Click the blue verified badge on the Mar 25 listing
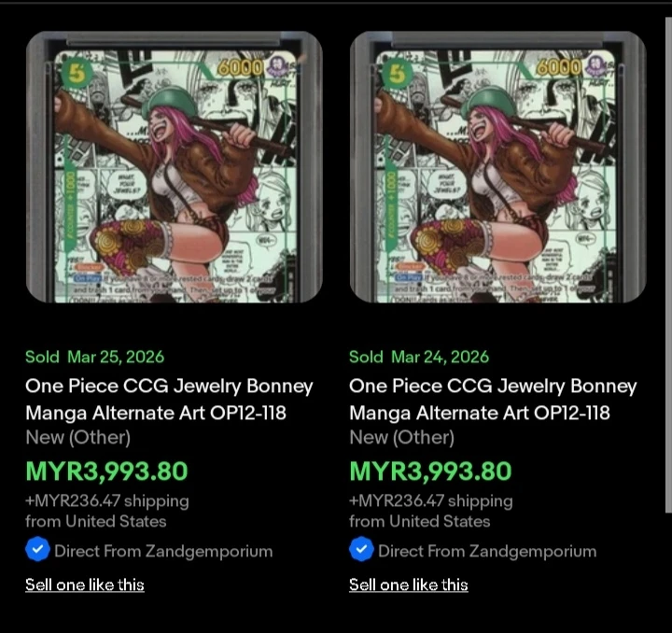Screen dimensions: 672x633 pyautogui.click(x=36, y=550)
